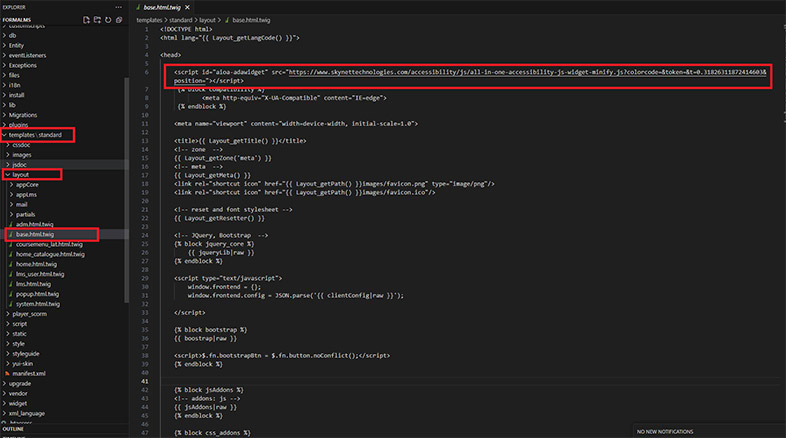Screen dimensions: 786x438
Task: Click the 'No New Notifications' status message
Action: coord(665,431)
